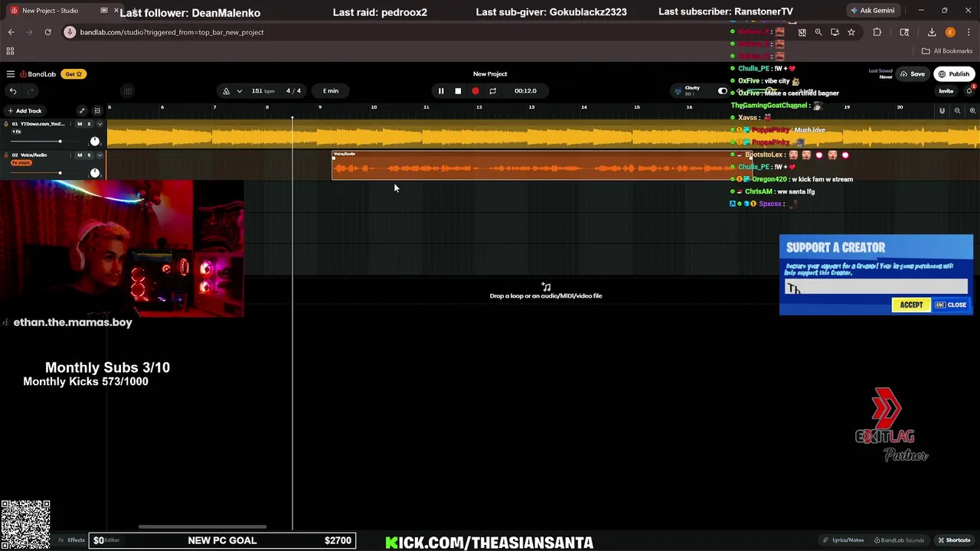Screen dimensions: 980x551
Task: Open track 02 Fx main preset
Action: coord(21,163)
